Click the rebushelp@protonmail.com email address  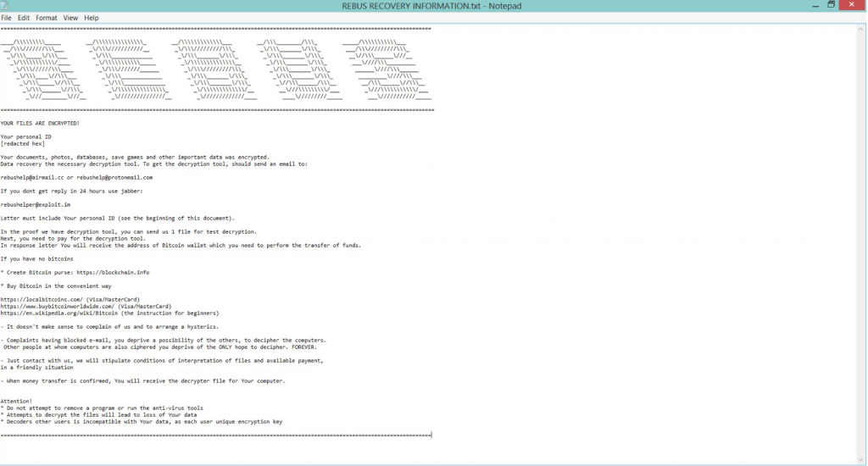tap(114, 178)
